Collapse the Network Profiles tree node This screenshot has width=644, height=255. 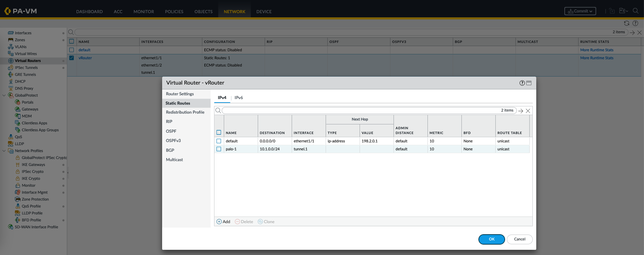4,151
